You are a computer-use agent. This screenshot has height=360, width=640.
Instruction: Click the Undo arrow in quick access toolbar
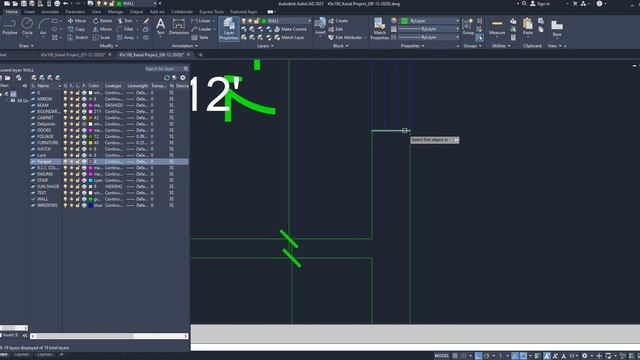coord(65,4)
